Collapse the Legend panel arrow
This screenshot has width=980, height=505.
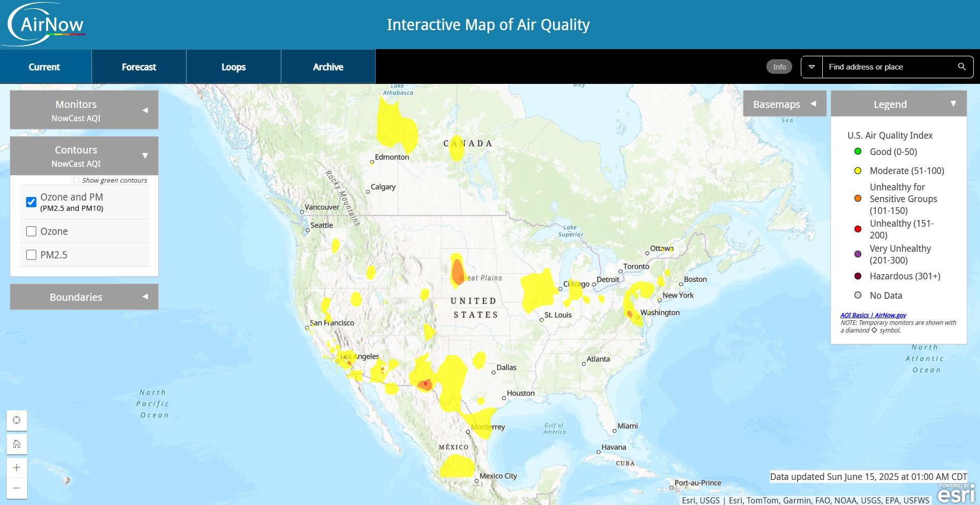click(953, 103)
